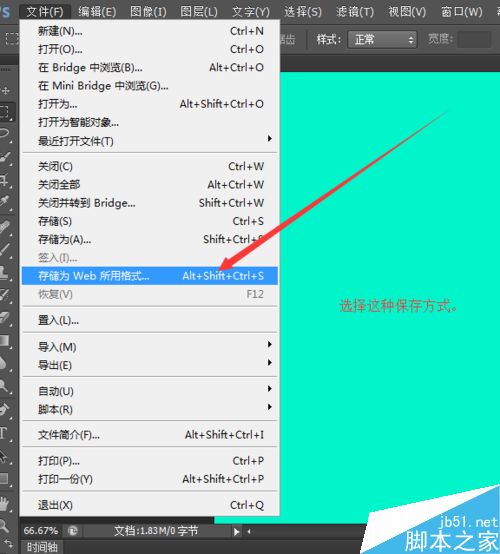Choose 存储为 Web 所用格式...
This screenshot has height=554, width=500.
pyautogui.click(x=150, y=276)
